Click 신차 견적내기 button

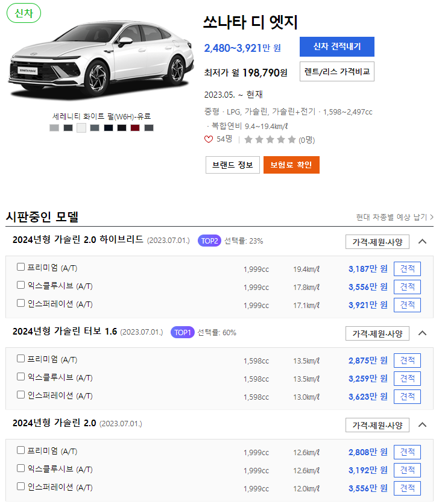(x=336, y=46)
